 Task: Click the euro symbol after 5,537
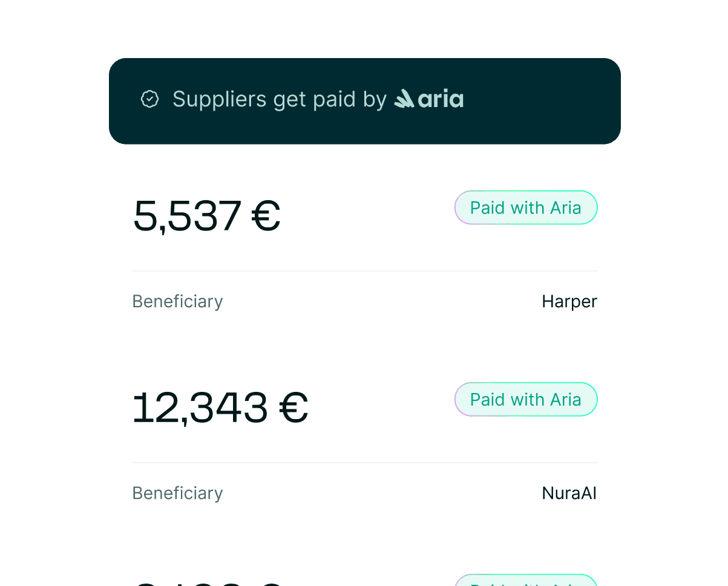266,216
